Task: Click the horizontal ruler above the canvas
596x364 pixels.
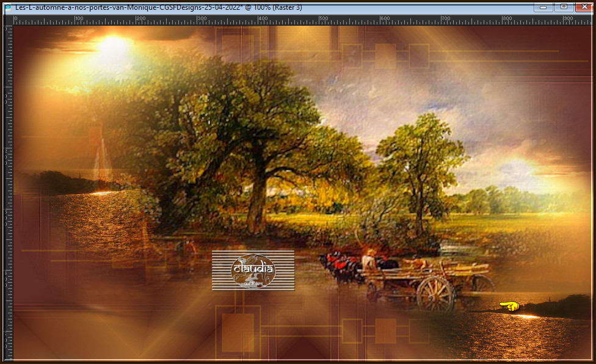Action: (303, 21)
